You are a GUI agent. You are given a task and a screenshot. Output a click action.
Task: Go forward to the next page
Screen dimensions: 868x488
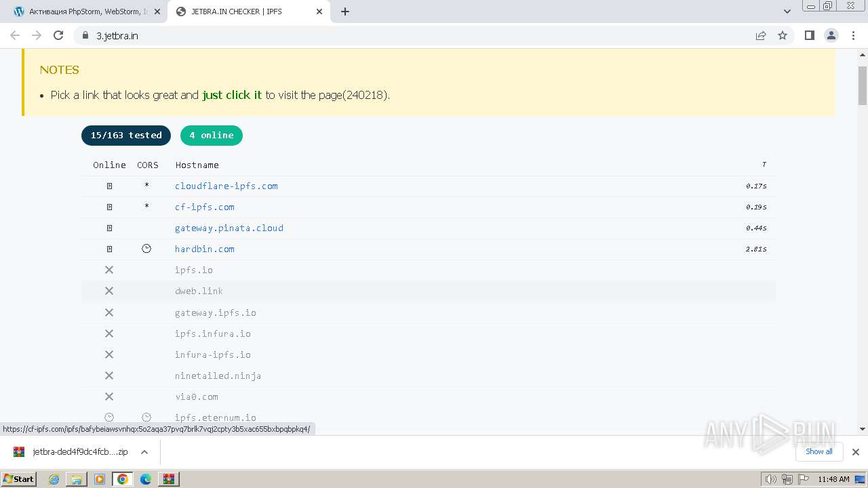click(37, 36)
